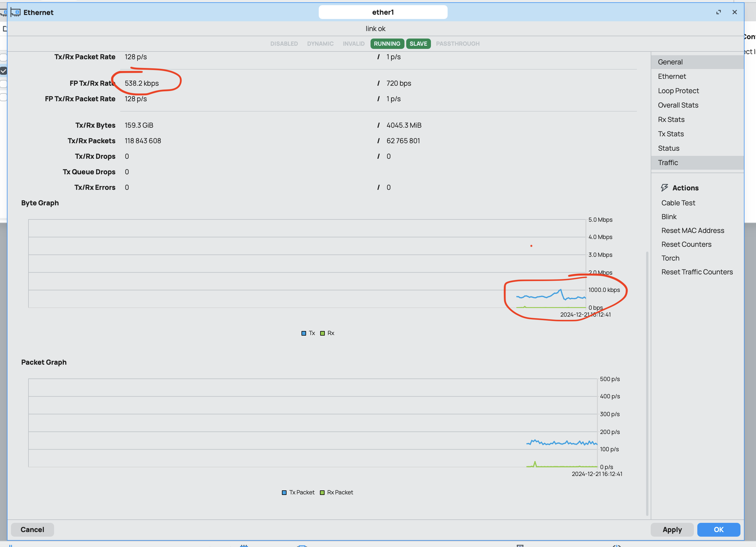Click the Actions lightning bolt icon
The image size is (756, 547).
coord(664,188)
